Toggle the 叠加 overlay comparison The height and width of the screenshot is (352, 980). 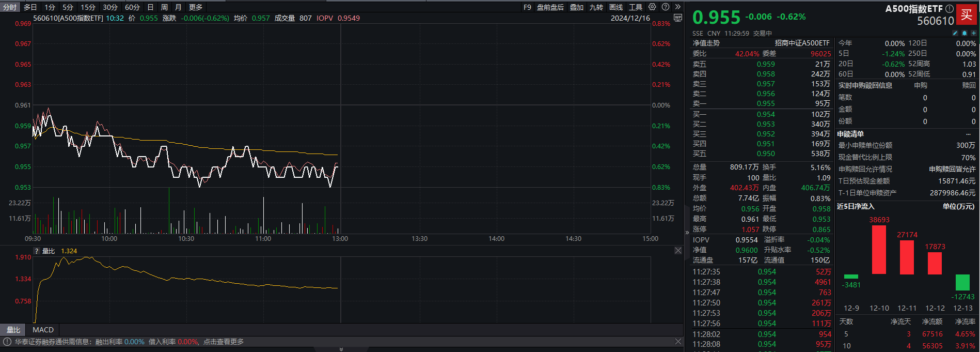pyautogui.click(x=576, y=7)
